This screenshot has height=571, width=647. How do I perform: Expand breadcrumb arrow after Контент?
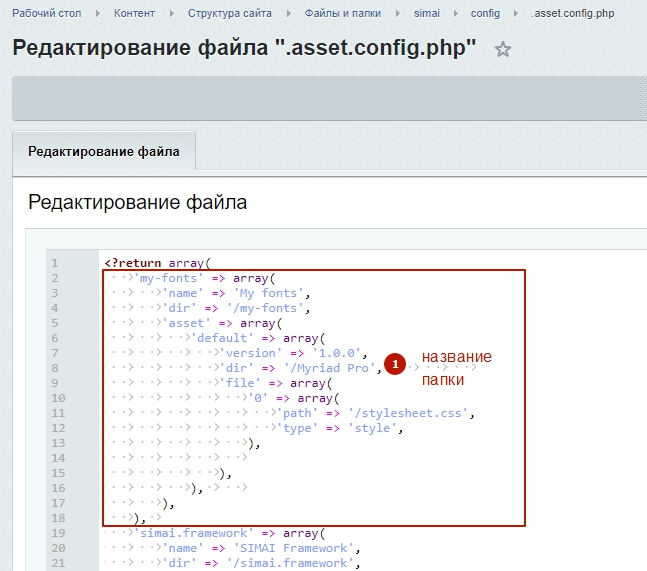pos(172,14)
